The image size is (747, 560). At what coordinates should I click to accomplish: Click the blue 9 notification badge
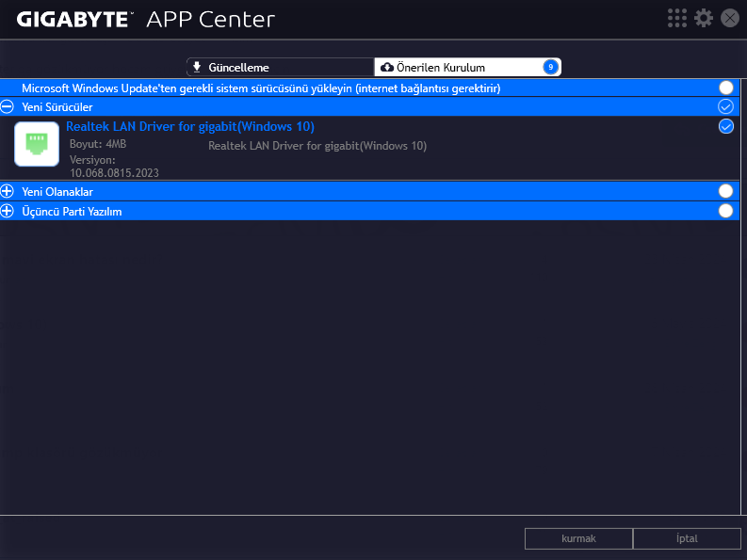550,67
